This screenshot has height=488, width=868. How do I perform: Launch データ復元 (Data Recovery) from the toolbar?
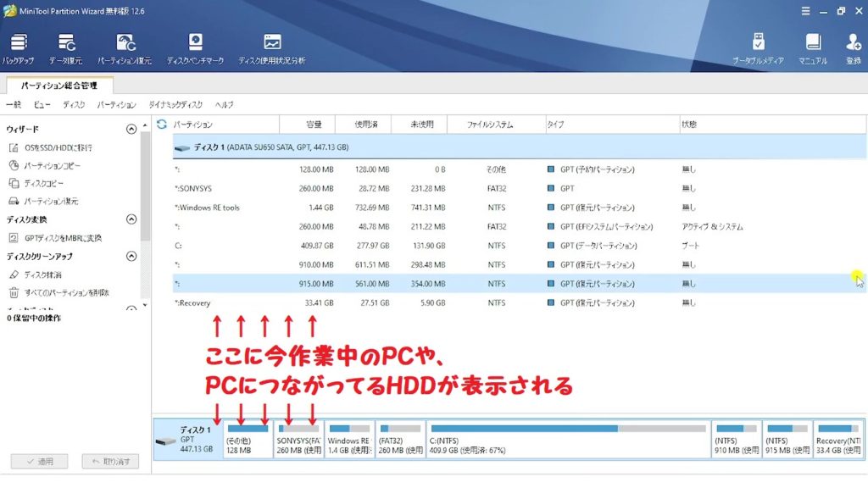click(x=65, y=48)
